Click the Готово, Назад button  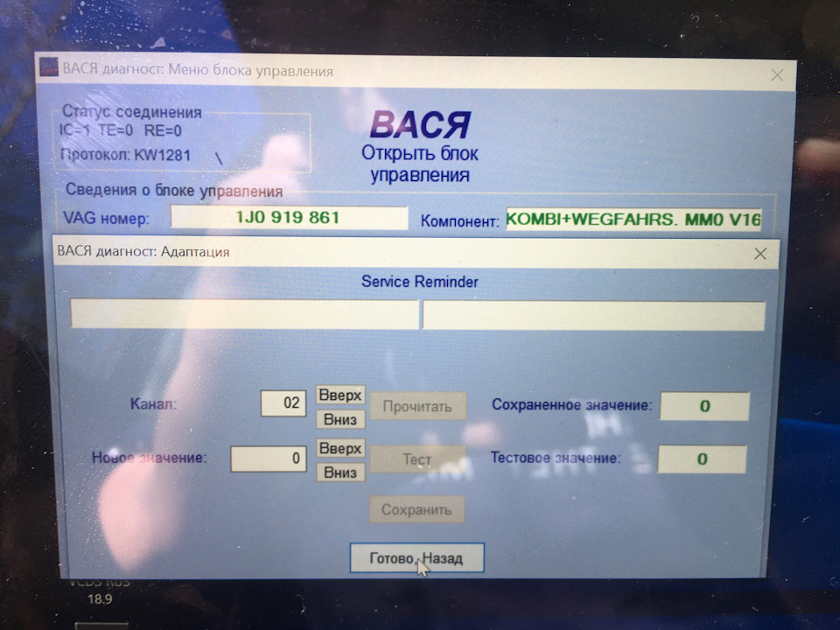(416, 558)
